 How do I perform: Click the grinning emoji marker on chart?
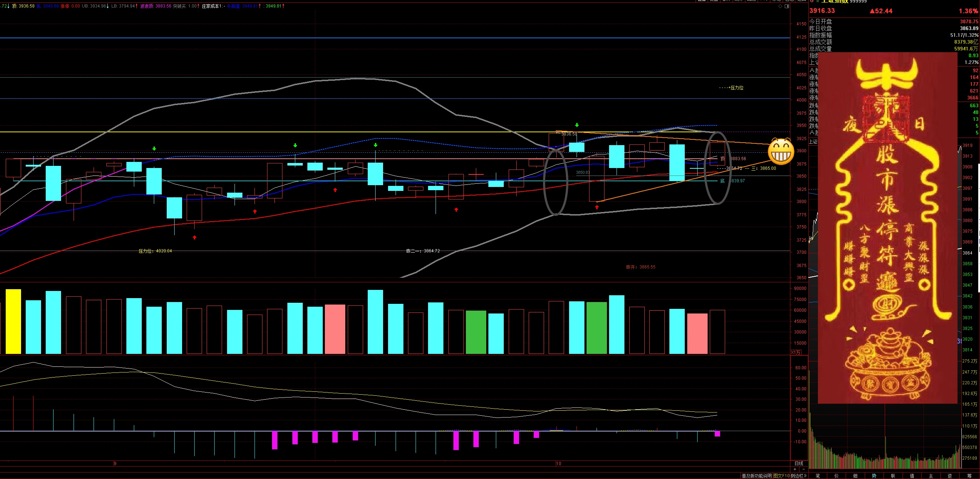781,152
